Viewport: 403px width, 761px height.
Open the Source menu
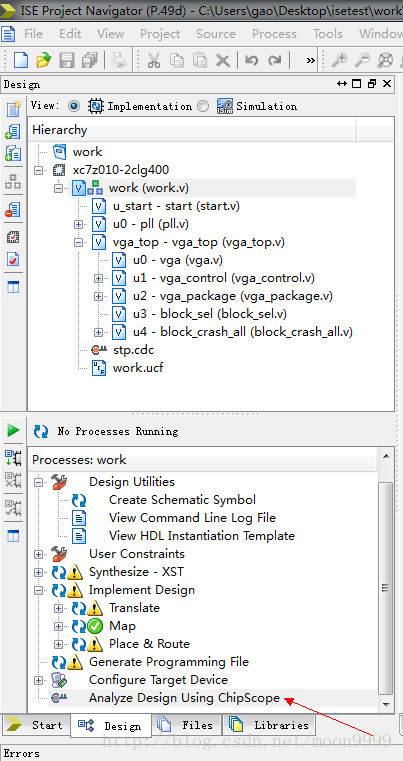coord(216,33)
